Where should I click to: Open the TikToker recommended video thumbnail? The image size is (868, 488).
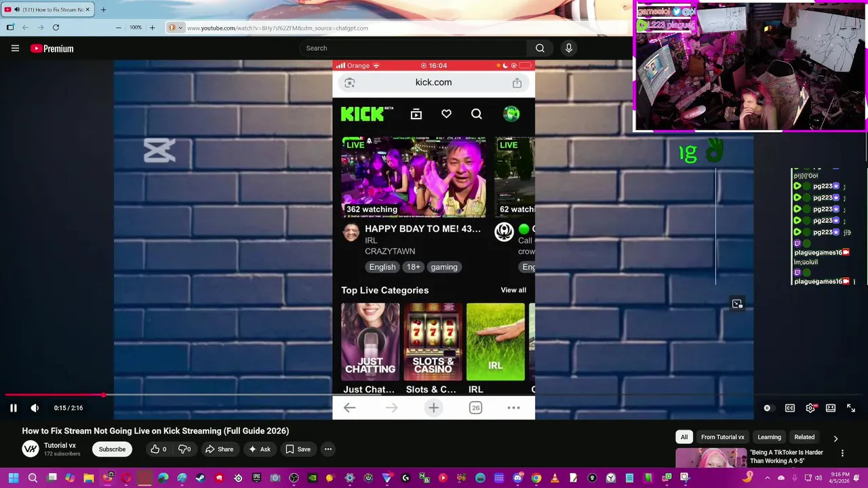711,458
